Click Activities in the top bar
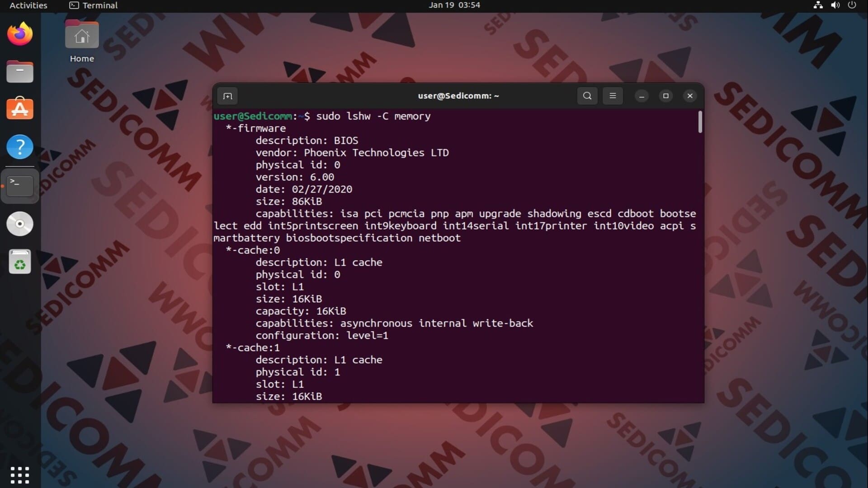 (x=28, y=5)
